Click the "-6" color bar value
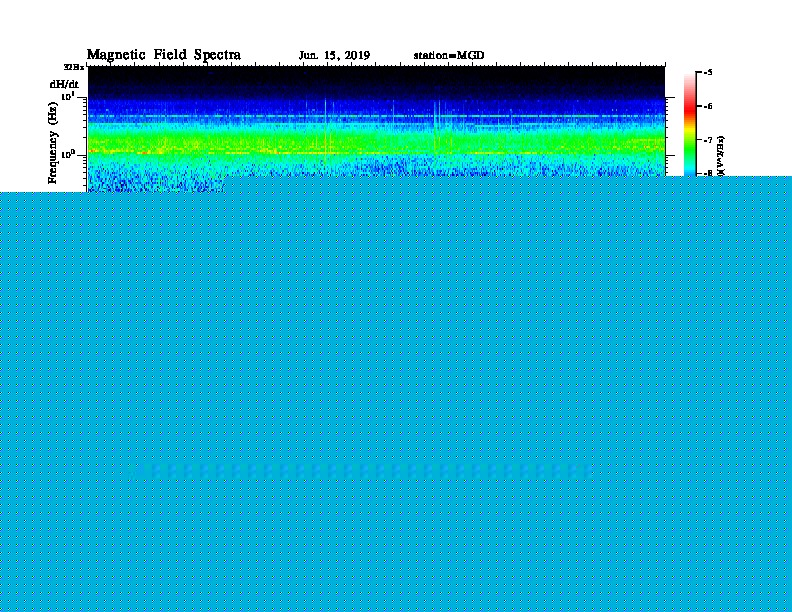792x612 pixels. coord(707,106)
